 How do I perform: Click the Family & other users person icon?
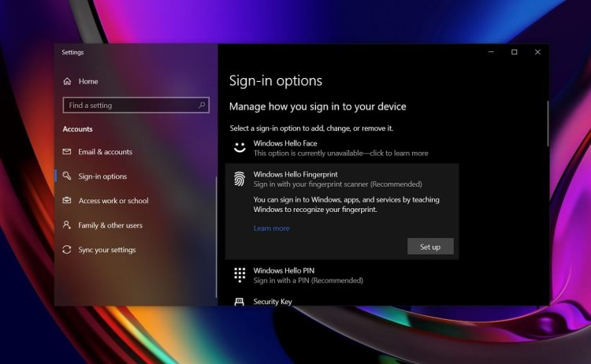coord(67,225)
